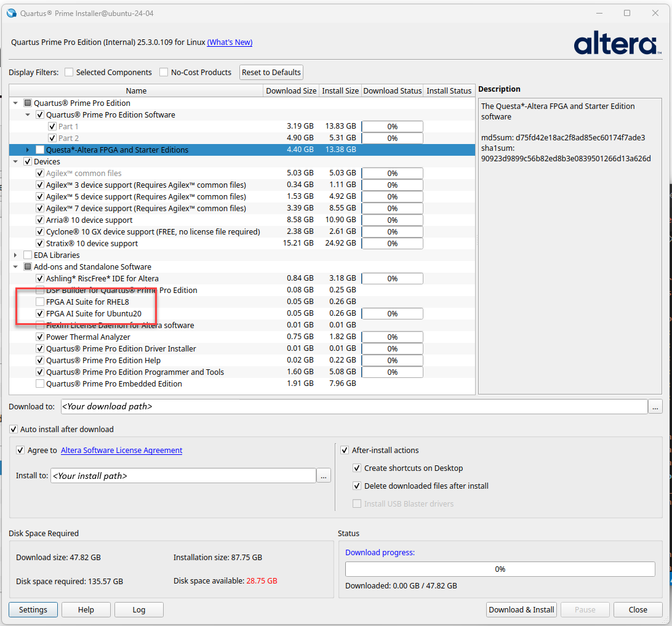Click Download & Install button
Image resolution: width=672 pixels, height=626 pixels.
[x=521, y=610]
